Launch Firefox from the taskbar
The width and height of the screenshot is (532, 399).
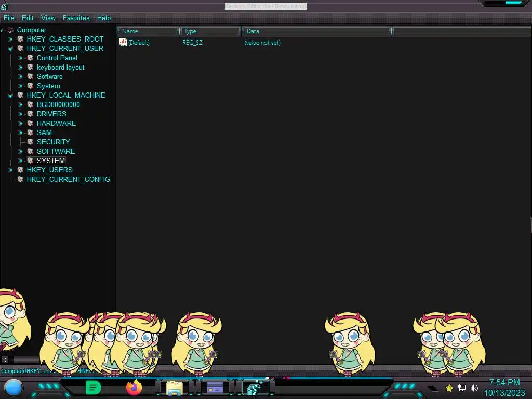[134, 388]
